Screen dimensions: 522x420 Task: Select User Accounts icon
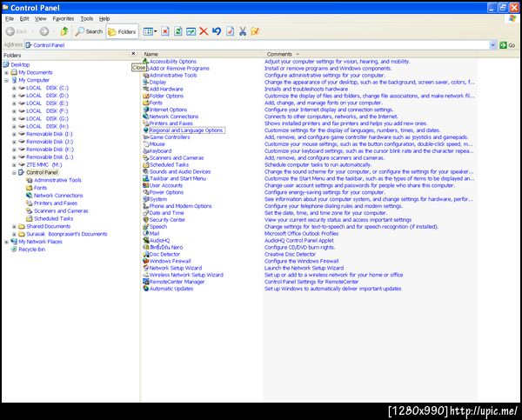pyautogui.click(x=145, y=185)
